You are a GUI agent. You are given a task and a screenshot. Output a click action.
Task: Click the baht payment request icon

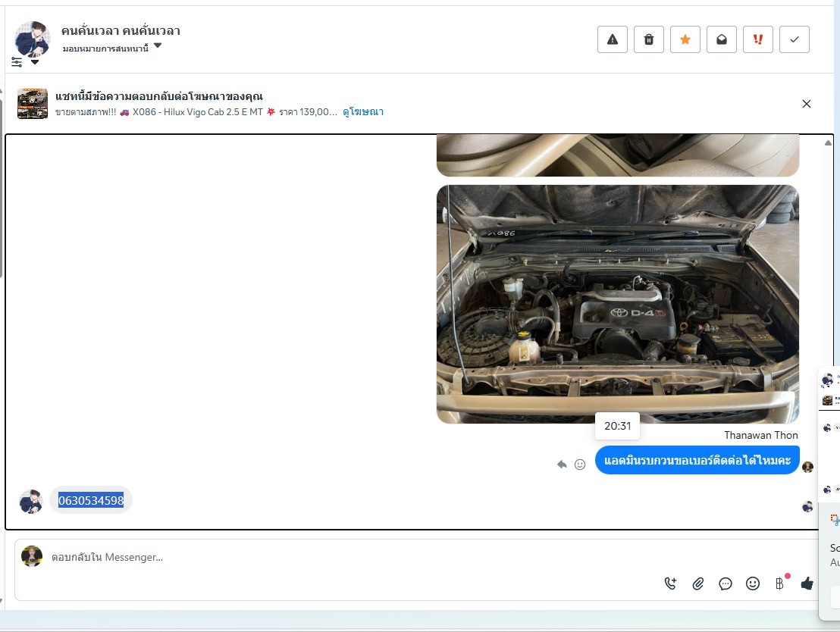tap(780, 584)
